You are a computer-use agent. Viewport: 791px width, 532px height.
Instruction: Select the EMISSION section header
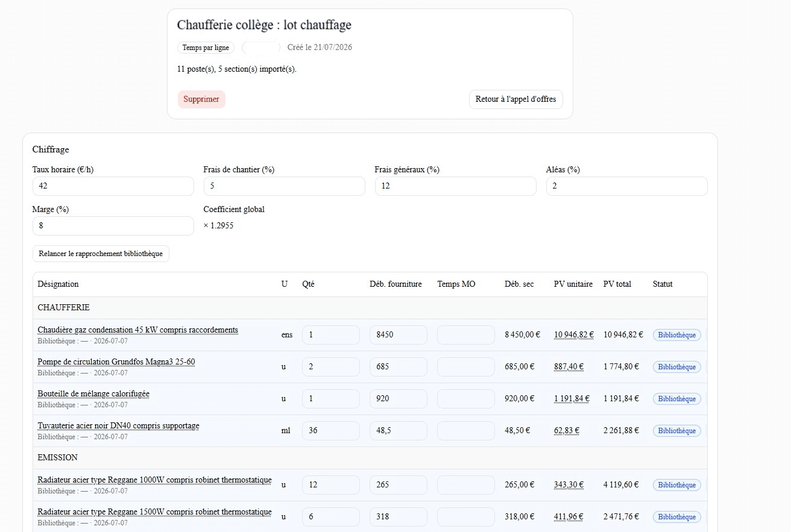point(370,458)
